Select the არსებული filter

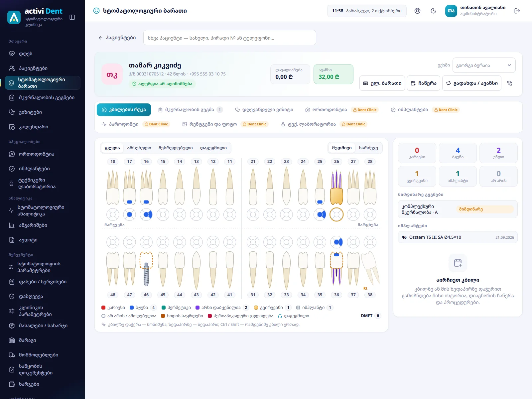tap(139, 148)
